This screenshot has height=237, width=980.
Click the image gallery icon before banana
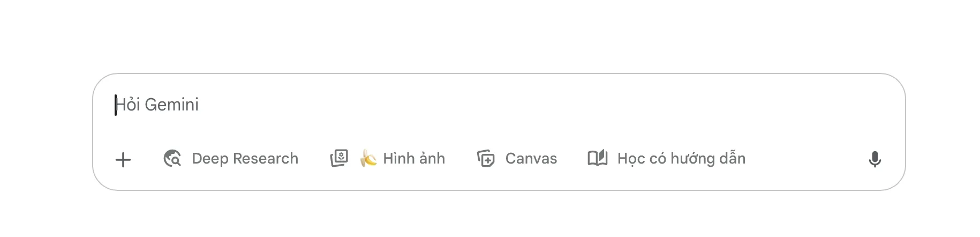click(339, 159)
